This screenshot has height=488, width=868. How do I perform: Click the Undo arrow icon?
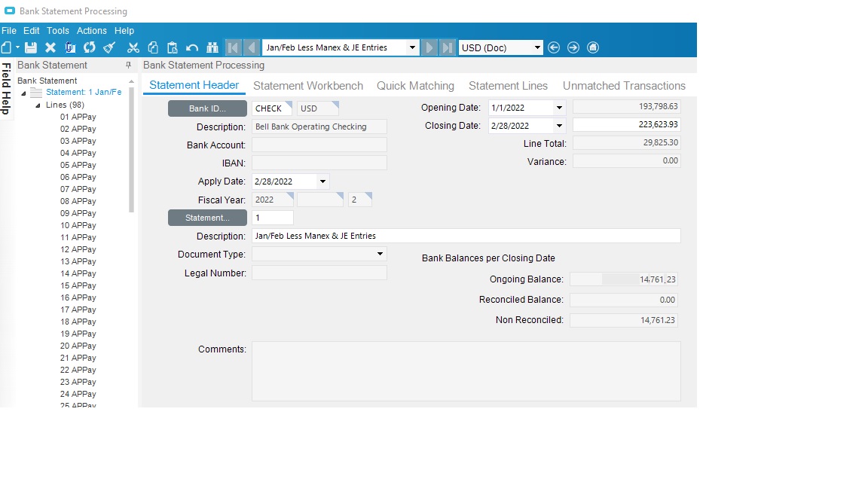[x=192, y=47]
